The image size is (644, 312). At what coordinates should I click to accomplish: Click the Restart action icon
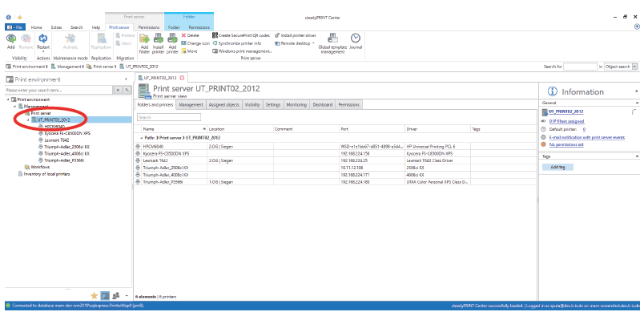(43, 38)
